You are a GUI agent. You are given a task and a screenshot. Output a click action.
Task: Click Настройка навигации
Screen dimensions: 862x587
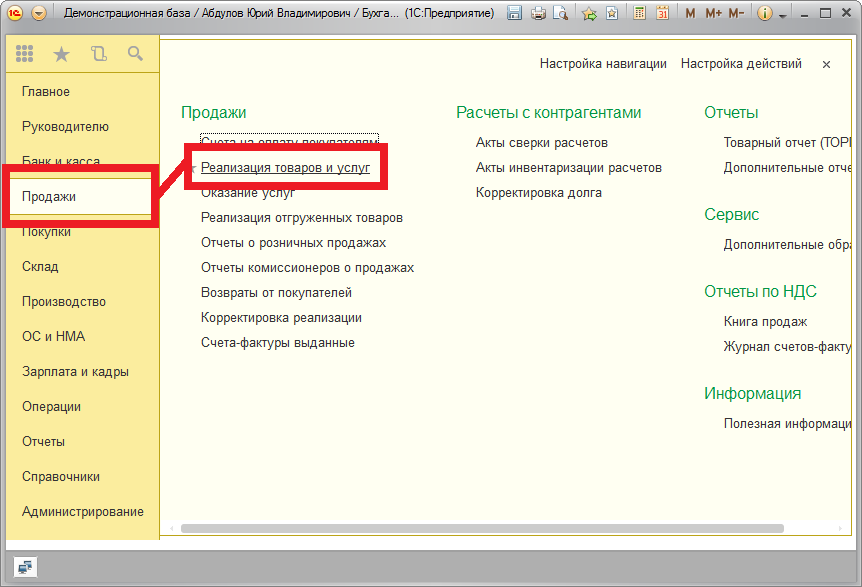(603, 64)
